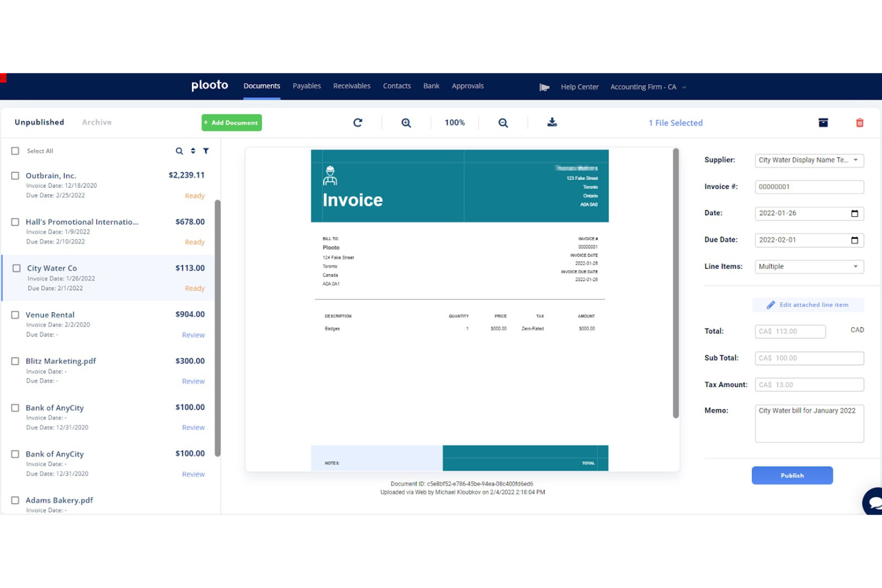Publish the City Water Co invoice
Image resolution: width=882 pixels, height=588 pixels.
coord(792,475)
